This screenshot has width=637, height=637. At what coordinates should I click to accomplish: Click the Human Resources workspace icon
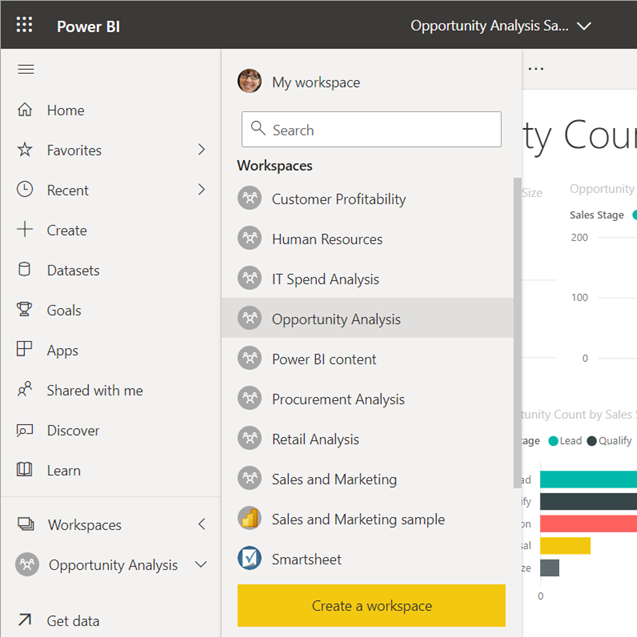(x=249, y=238)
